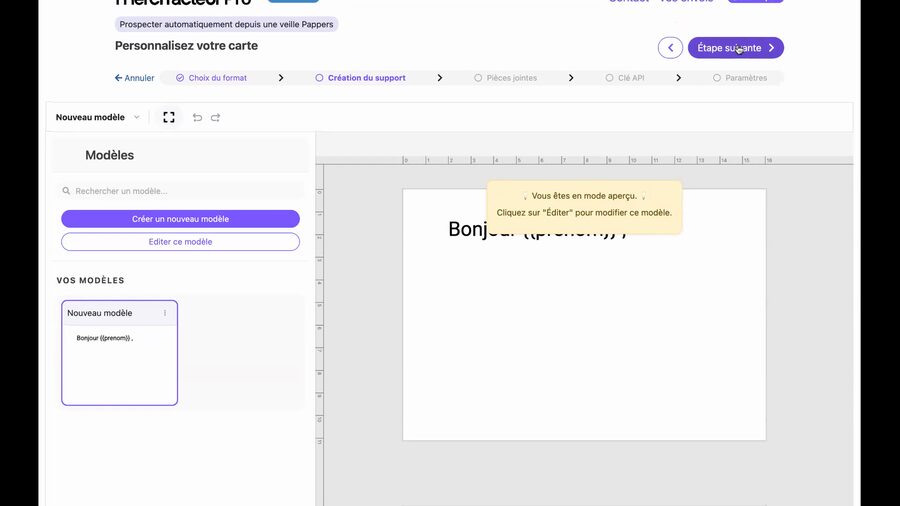Select the Paramètres step

[x=740, y=78]
